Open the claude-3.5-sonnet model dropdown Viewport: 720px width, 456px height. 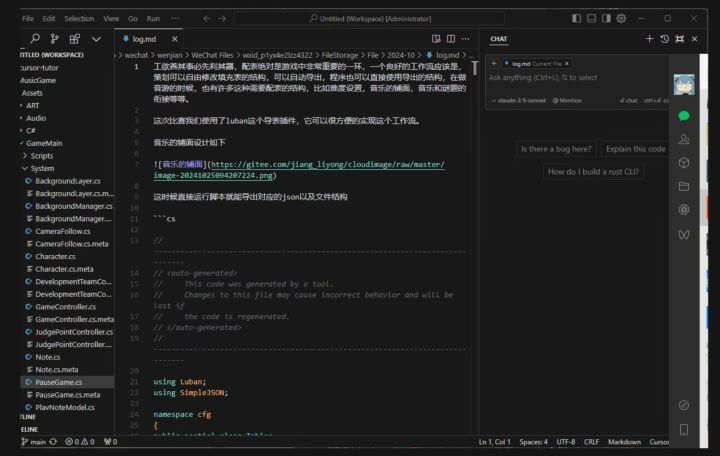[x=521, y=100]
